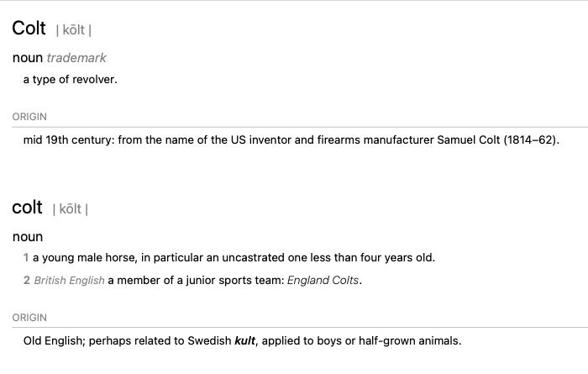The width and height of the screenshot is (588, 374).
Task: Click the bold Swedish word 'kult'
Action: click(245, 341)
